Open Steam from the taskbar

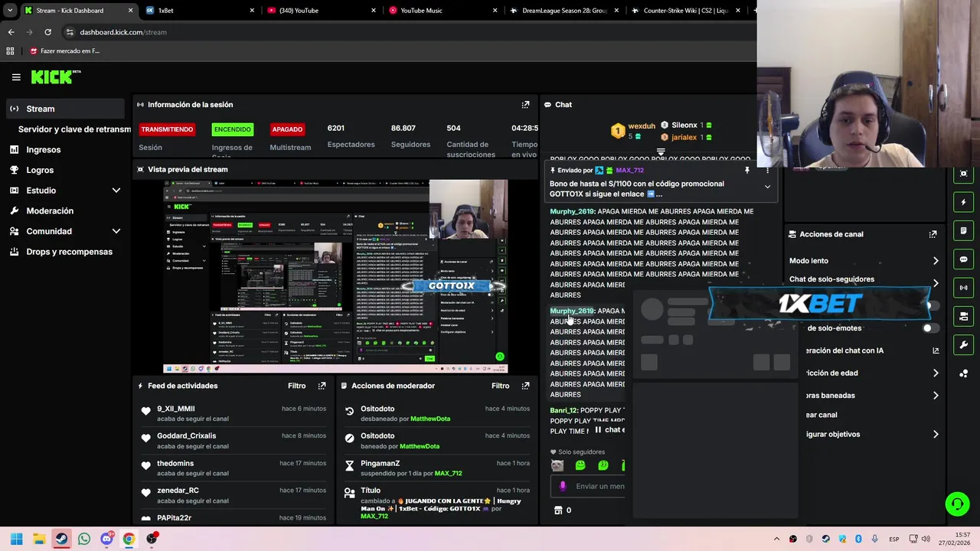point(61,539)
